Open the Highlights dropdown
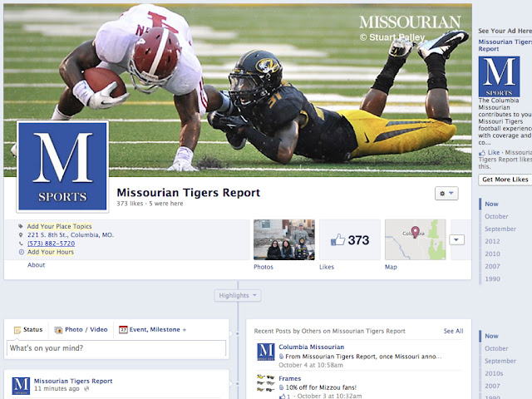 238,296
